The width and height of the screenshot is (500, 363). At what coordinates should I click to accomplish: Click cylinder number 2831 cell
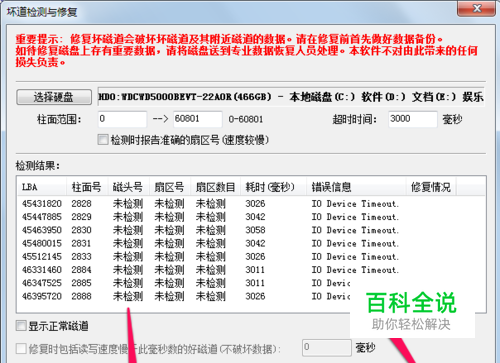click(x=81, y=243)
